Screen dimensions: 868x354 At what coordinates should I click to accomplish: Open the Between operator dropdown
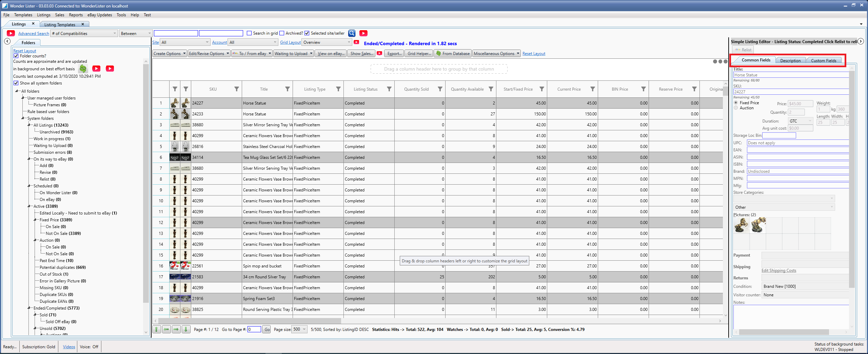coord(136,33)
